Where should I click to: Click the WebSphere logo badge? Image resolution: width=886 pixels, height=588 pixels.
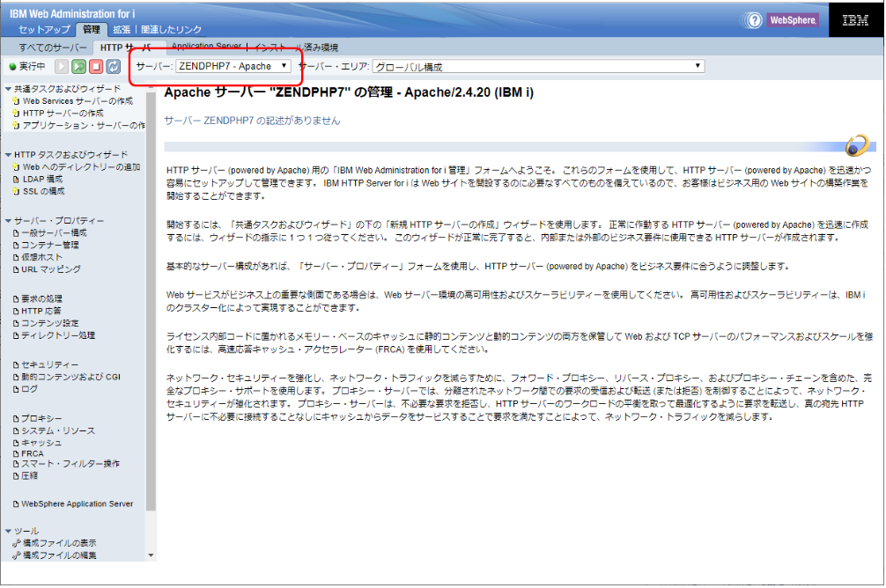tap(793, 20)
